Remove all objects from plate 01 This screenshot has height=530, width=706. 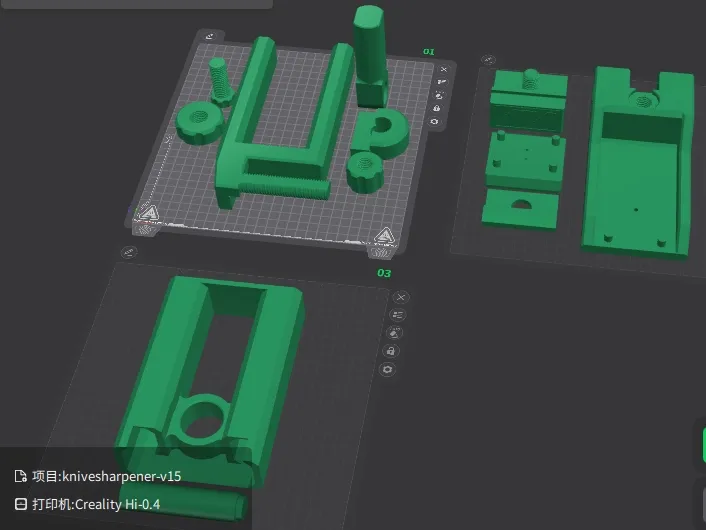point(444,69)
